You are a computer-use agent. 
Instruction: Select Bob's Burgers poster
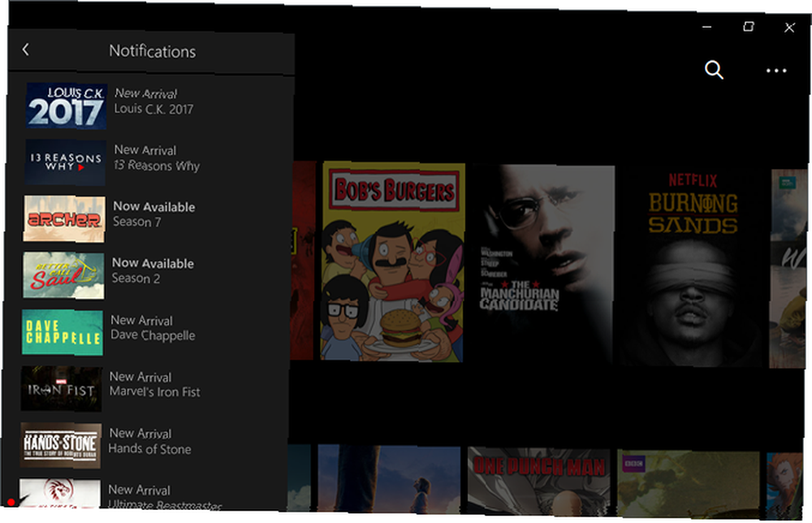(393, 261)
